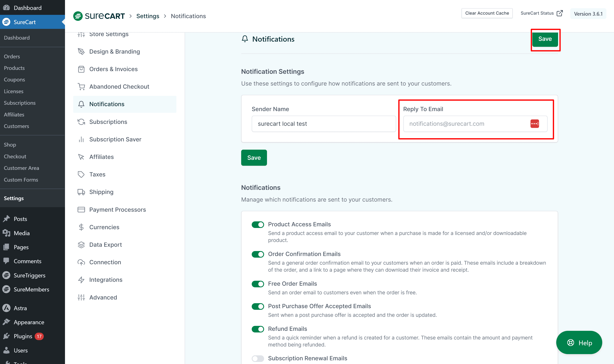
Task: Click the truck icon for Shipping settings
Action: point(81,192)
